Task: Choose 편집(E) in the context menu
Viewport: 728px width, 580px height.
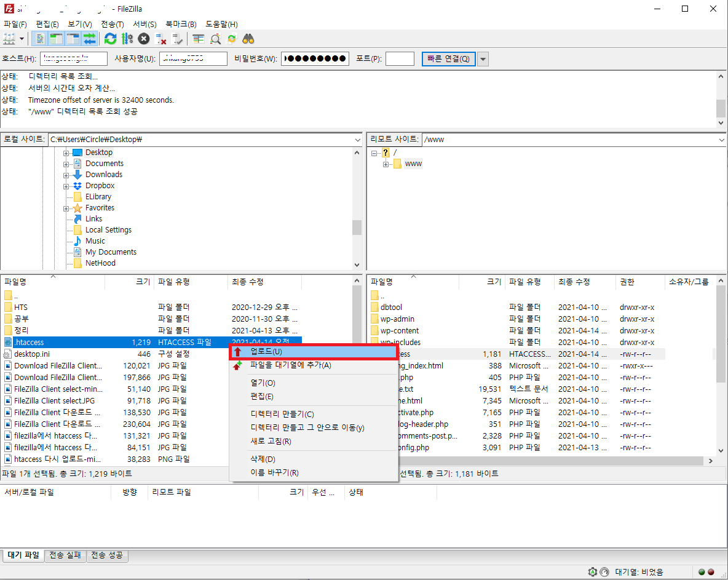Action: pos(314,397)
